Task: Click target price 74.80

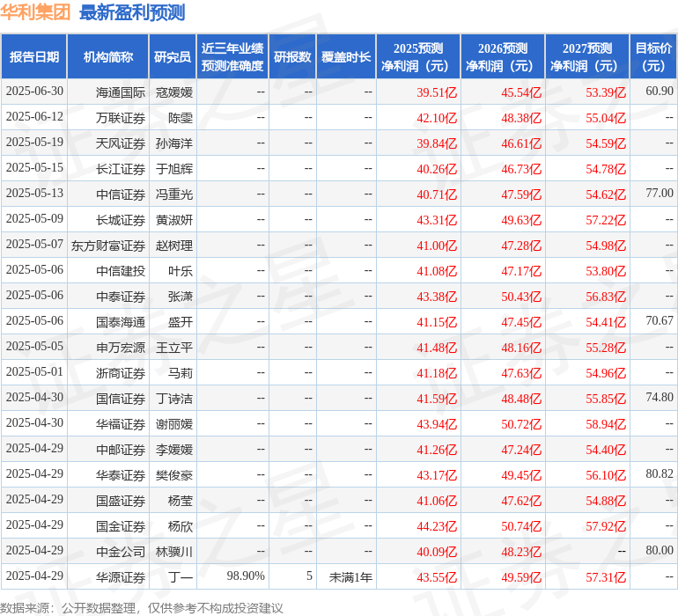Action: [x=660, y=397]
